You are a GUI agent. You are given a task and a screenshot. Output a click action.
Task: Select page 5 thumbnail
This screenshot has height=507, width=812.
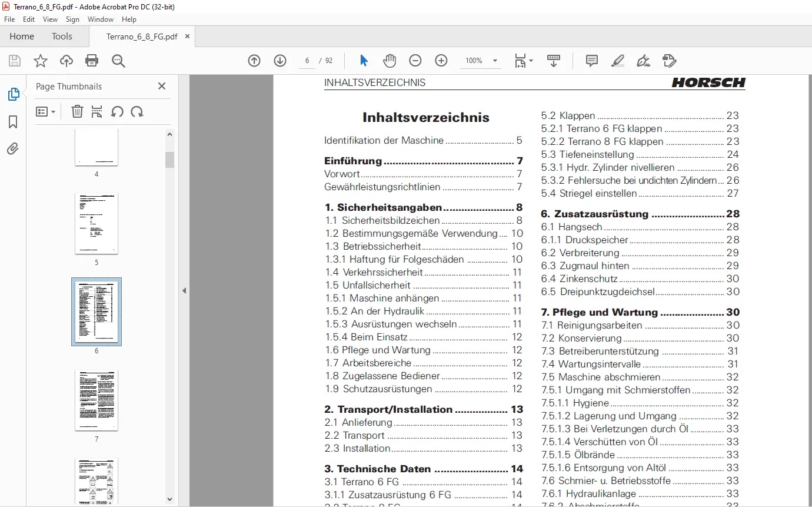pyautogui.click(x=96, y=224)
